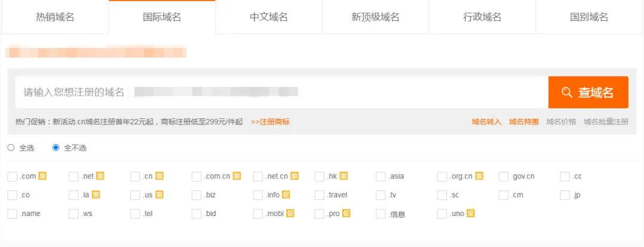Click the 惠 badge beside .org.cn
The height and width of the screenshot is (247, 644).
[479, 176]
